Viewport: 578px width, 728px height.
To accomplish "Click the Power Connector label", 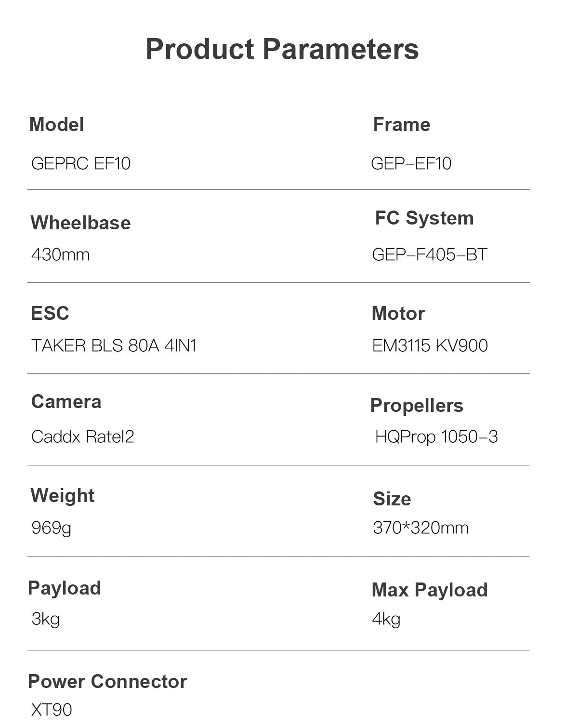I will (107, 682).
